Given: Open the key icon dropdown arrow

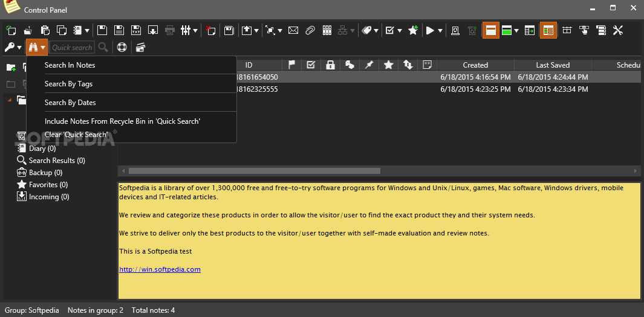Looking at the screenshot, I should (x=19, y=48).
